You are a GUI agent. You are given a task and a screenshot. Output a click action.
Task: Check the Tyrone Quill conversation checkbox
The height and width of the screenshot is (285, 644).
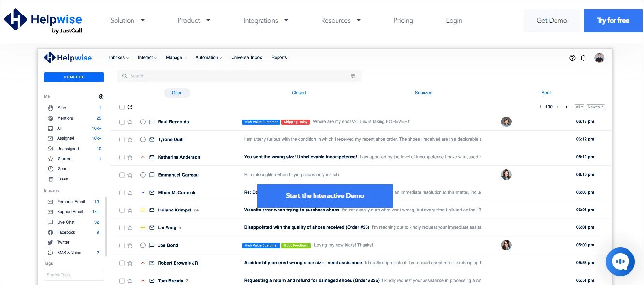pyautogui.click(x=122, y=140)
